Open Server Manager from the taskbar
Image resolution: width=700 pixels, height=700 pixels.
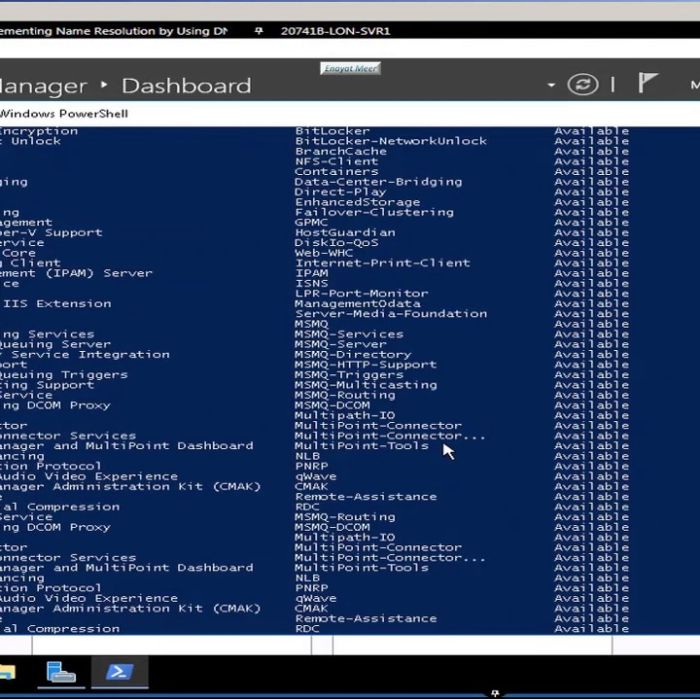[x=61, y=672]
